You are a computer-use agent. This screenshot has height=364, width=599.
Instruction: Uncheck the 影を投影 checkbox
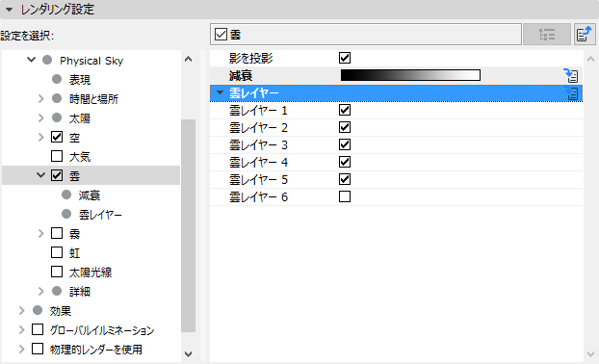[345, 58]
